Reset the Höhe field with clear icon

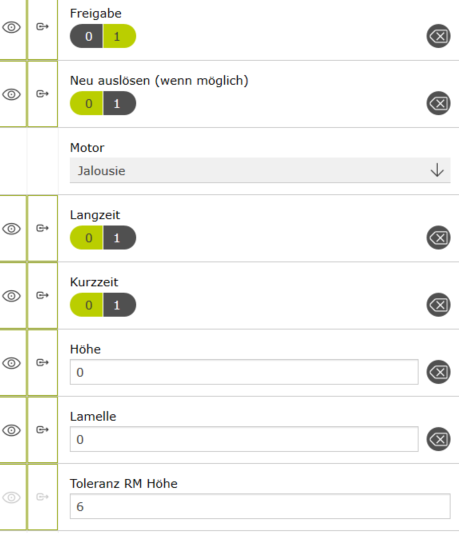click(438, 372)
